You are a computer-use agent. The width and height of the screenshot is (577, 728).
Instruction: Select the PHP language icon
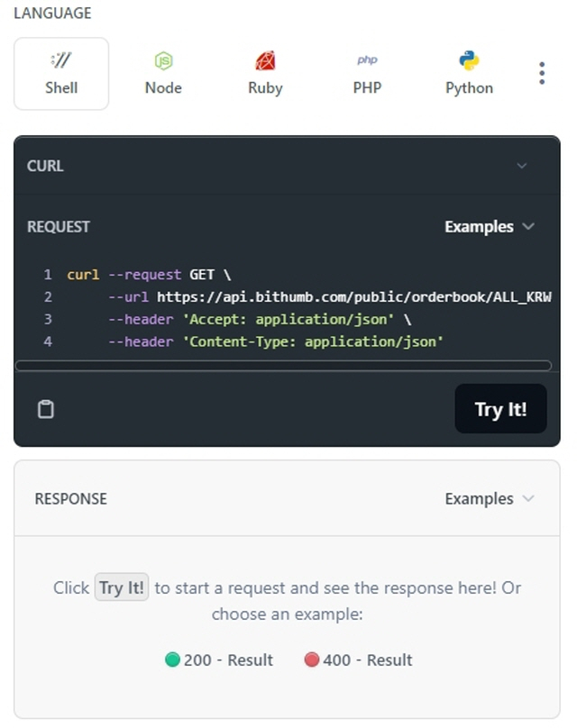[367, 60]
